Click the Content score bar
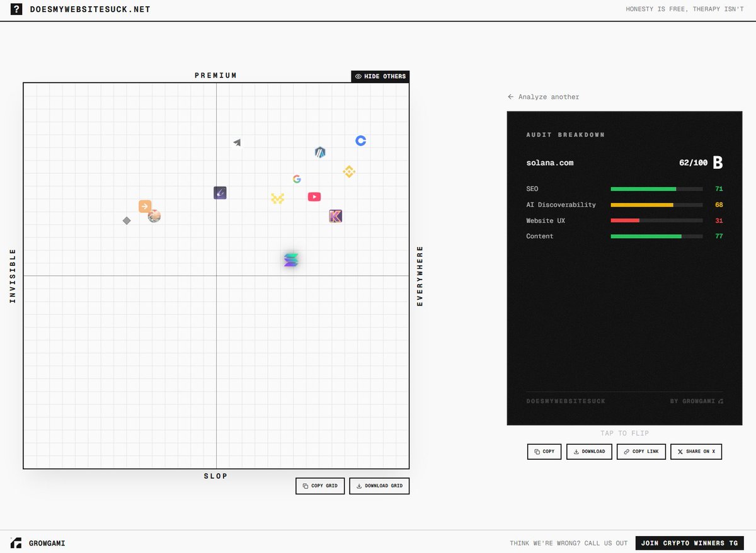756x553 pixels. point(656,236)
